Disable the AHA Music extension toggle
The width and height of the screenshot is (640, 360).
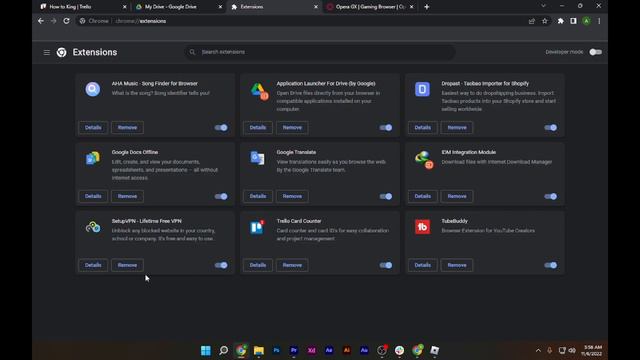(x=221, y=127)
